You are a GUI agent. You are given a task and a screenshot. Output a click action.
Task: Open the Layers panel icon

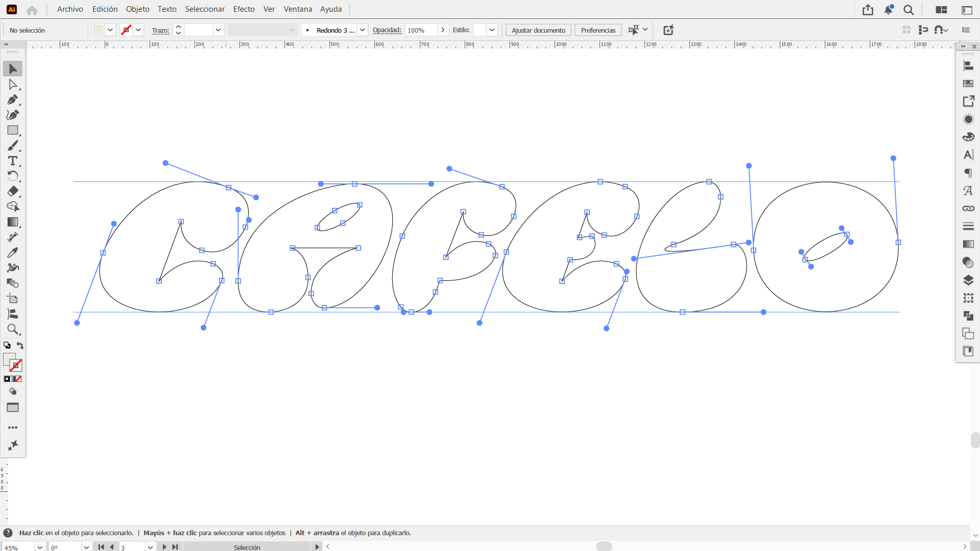tap(968, 280)
